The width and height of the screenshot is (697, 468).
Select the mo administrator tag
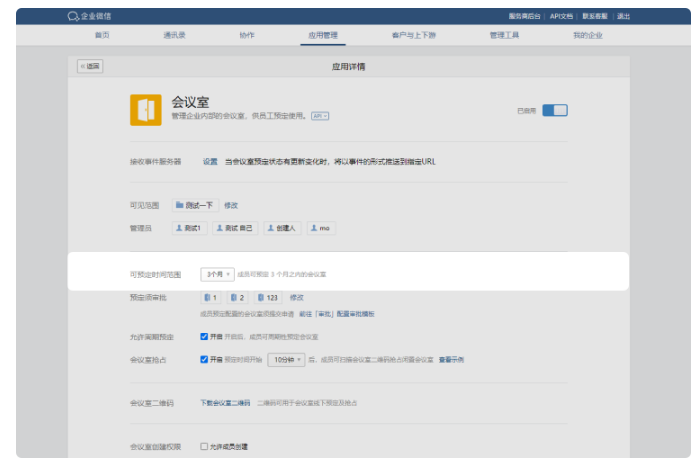[x=321, y=228]
